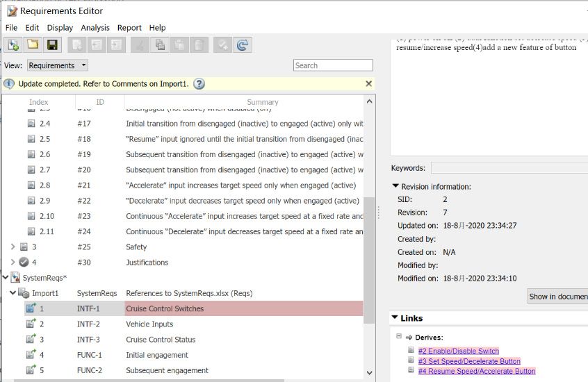Click the New Requirement Set icon

[x=13, y=45]
